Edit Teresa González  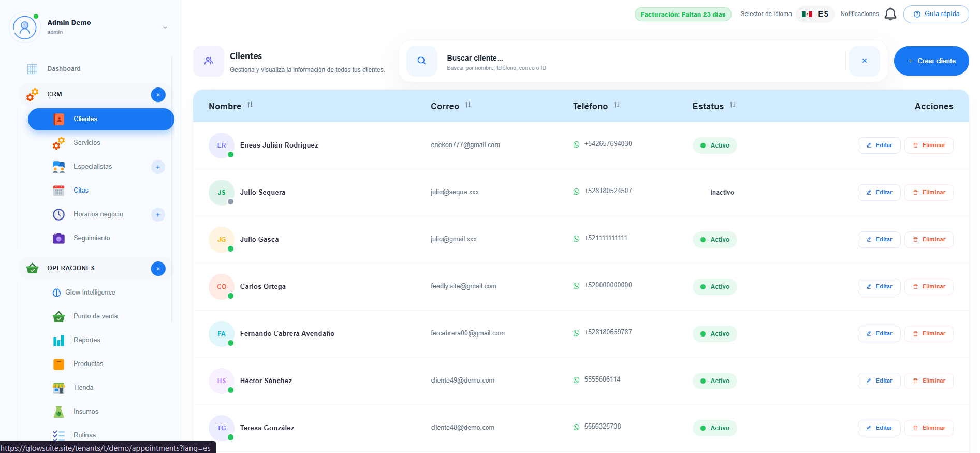tap(879, 428)
